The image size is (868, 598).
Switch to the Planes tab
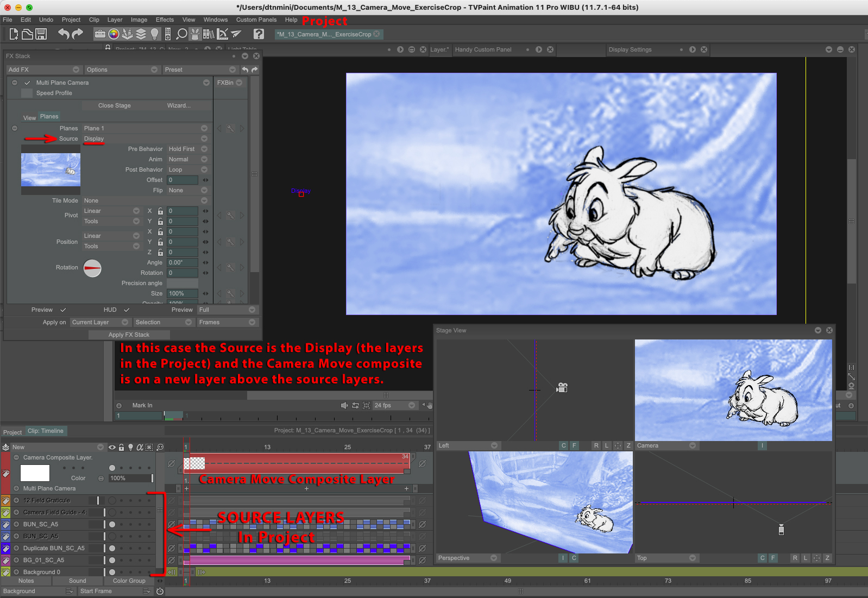(49, 116)
